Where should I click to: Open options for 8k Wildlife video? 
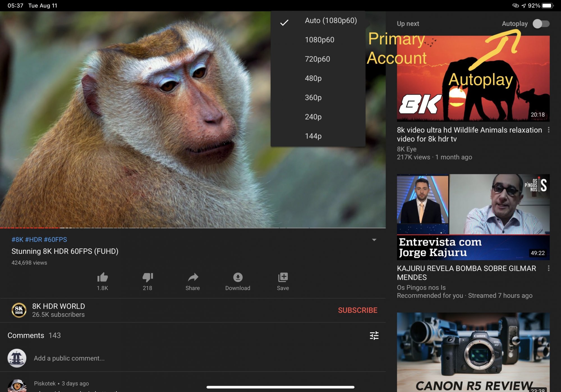click(x=548, y=130)
